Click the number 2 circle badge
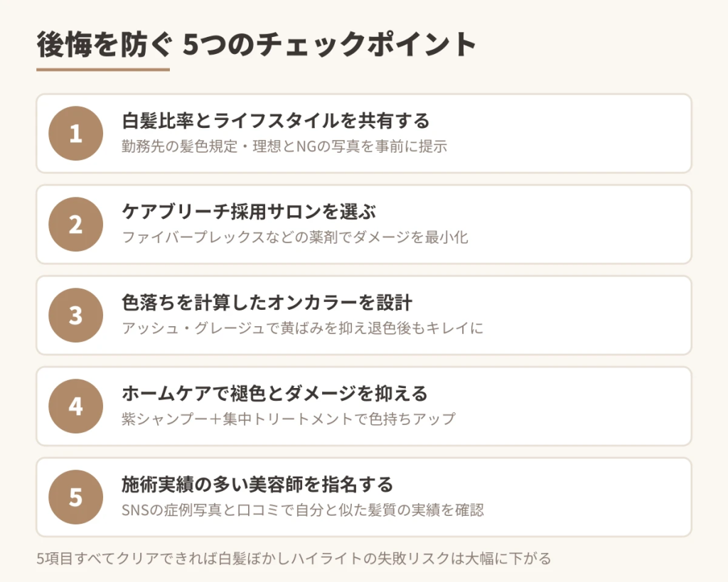The image size is (728, 582). [x=75, y=225]
